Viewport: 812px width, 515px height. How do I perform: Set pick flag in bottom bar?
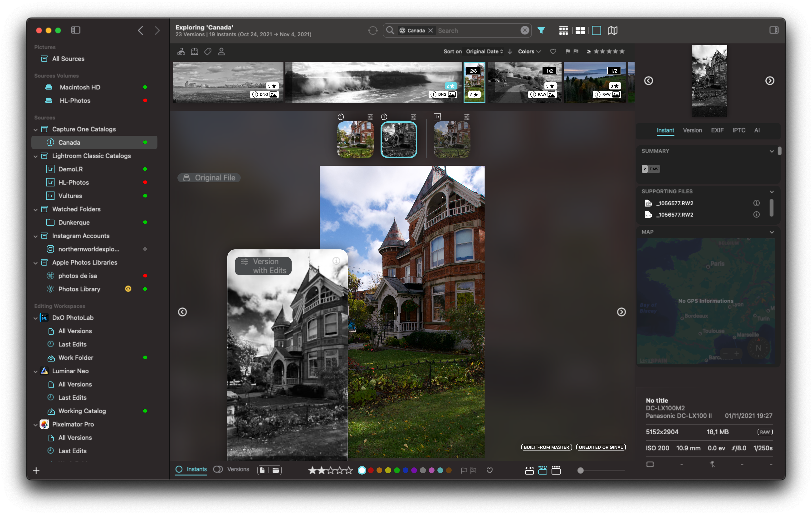click(x=464, y=470)
